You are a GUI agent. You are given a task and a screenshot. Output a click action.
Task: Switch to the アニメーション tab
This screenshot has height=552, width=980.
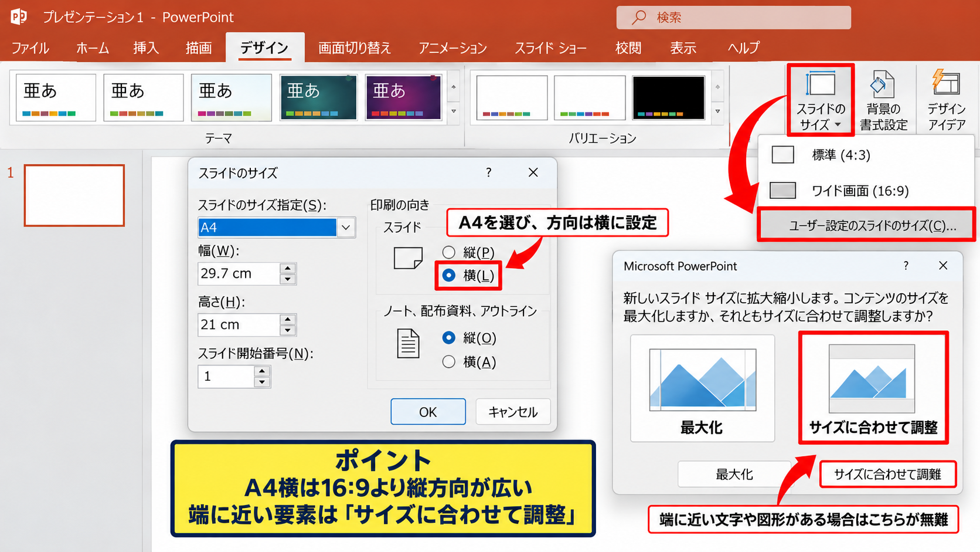[x=452, y=48]
